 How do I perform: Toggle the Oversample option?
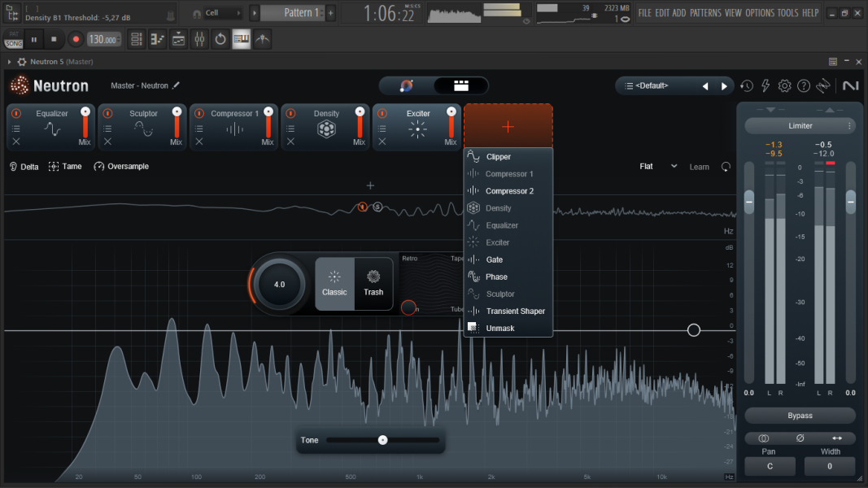(121, 167)
